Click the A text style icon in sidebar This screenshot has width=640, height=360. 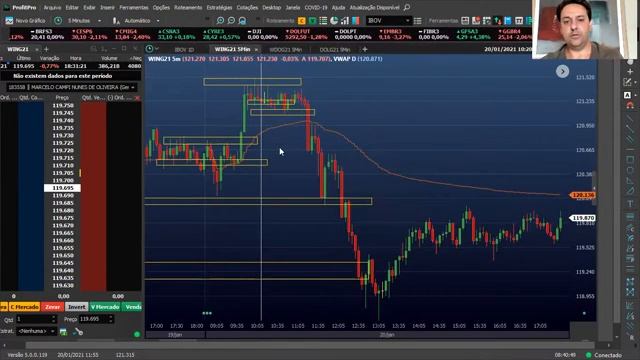pyautogui.click(x=628, y=95)
